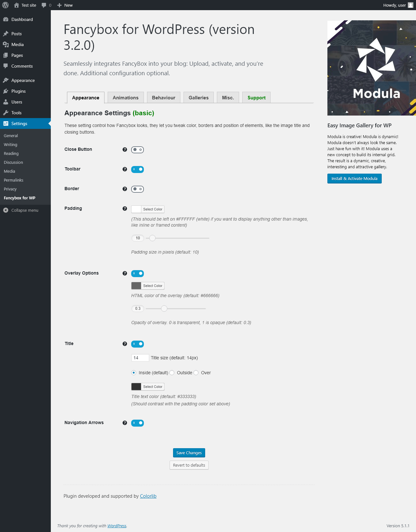Go to the Misc. tab
Image resolution: width=416 pixels, height=532 pixels.
(x=228, y=97)
